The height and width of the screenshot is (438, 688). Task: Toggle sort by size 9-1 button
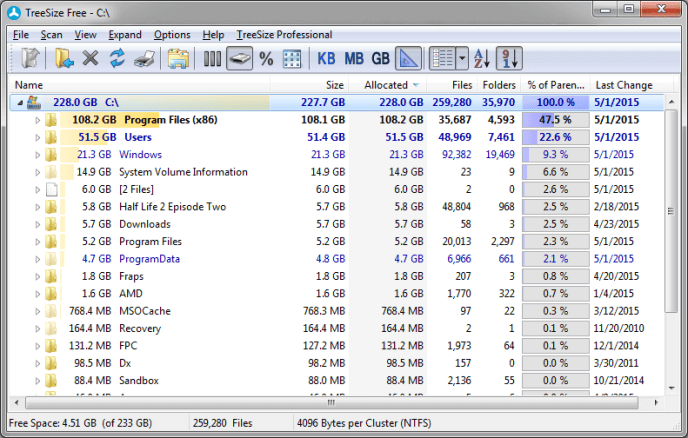coord(509,58)
